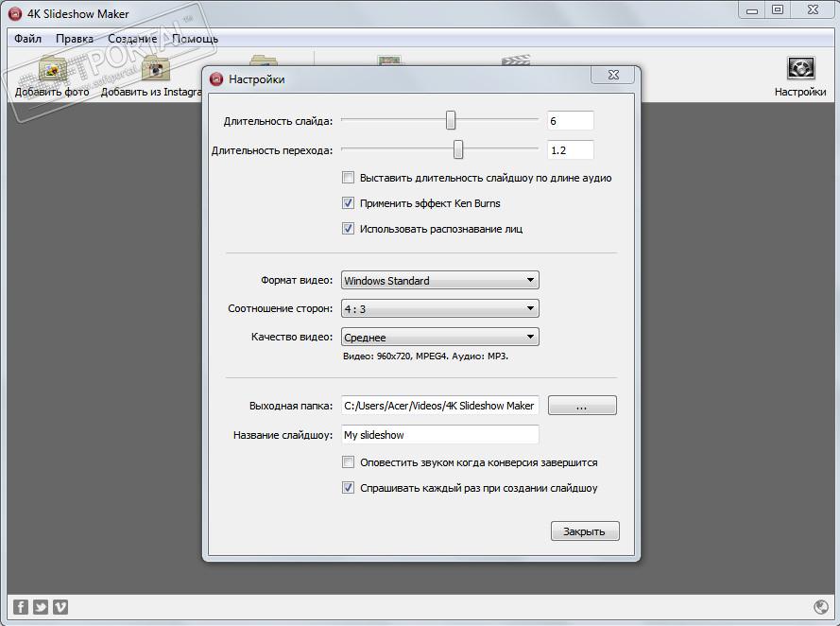Enable slideshow length matching audio duration
840x626 pixels.
click(349, 178)
